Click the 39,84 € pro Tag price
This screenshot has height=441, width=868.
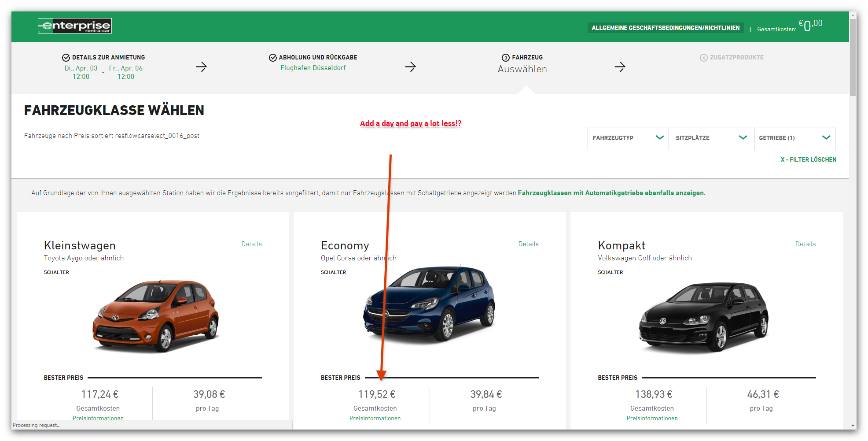click(486, 394)
